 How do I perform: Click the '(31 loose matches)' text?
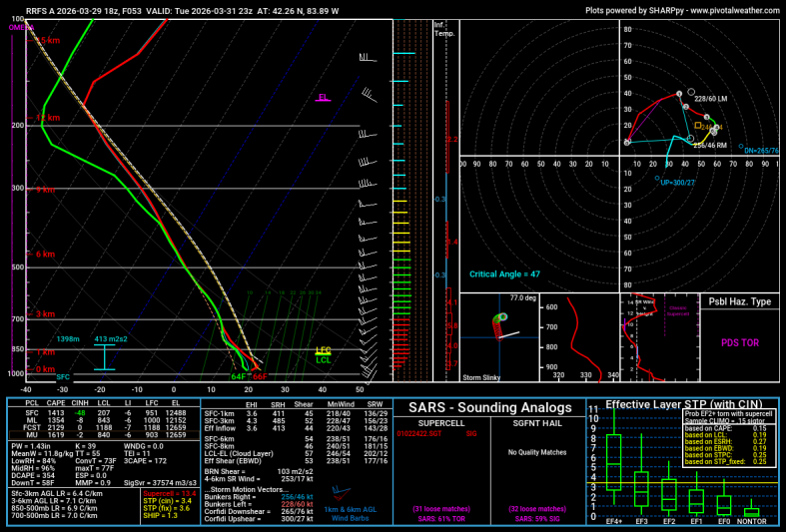pyautogui.click(x=441, y=509)
